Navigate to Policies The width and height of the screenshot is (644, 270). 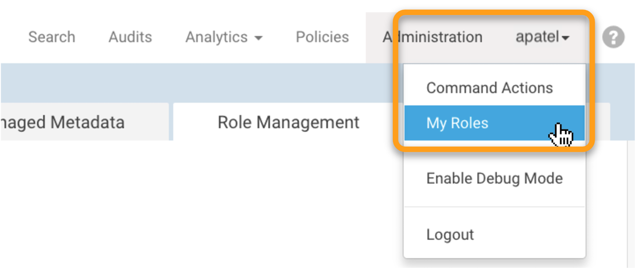pos(322,37)
